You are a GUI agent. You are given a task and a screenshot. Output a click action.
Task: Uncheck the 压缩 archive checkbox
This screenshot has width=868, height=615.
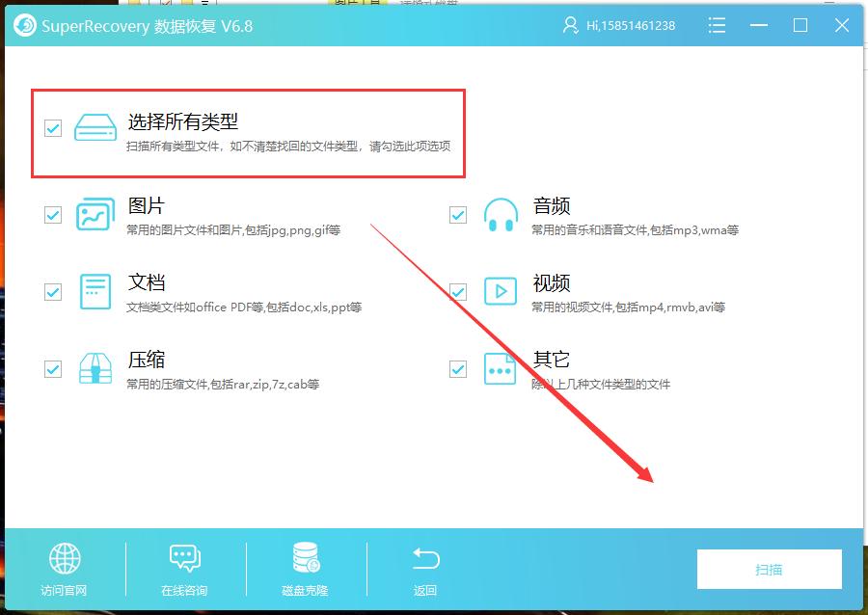coord(52,368)
